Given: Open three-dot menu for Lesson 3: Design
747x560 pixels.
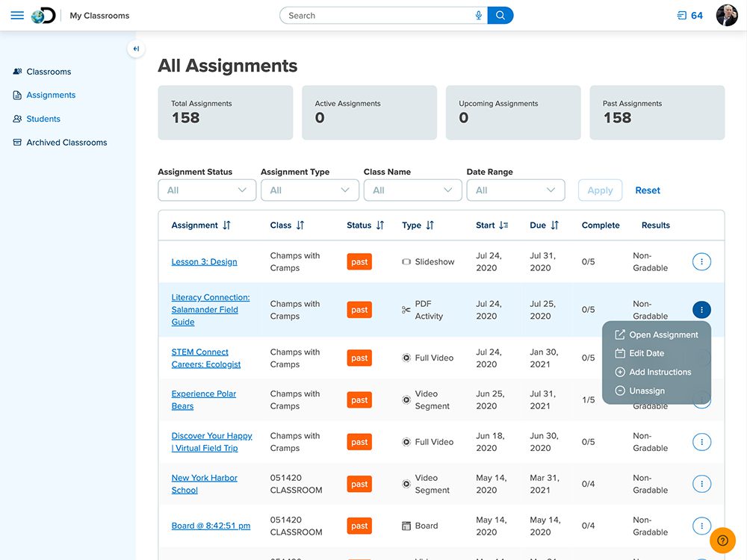Looking at the screenshot, I should point(701,261).
